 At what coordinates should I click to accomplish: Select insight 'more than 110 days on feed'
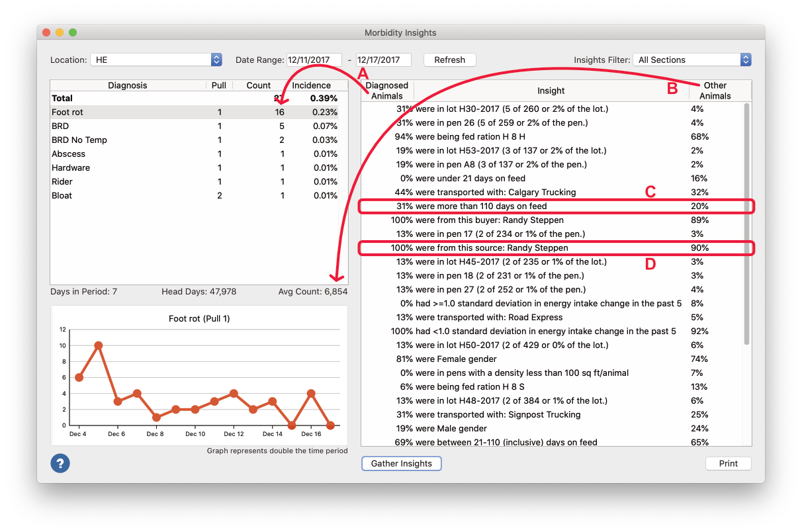pos(552,206)
